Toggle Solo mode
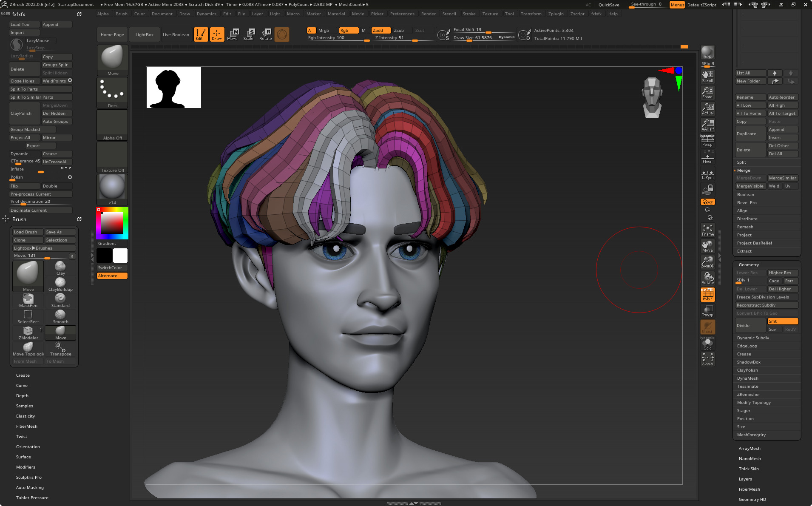Image resolution: width=812 pixels, height=506 pixels. (707, 344)
